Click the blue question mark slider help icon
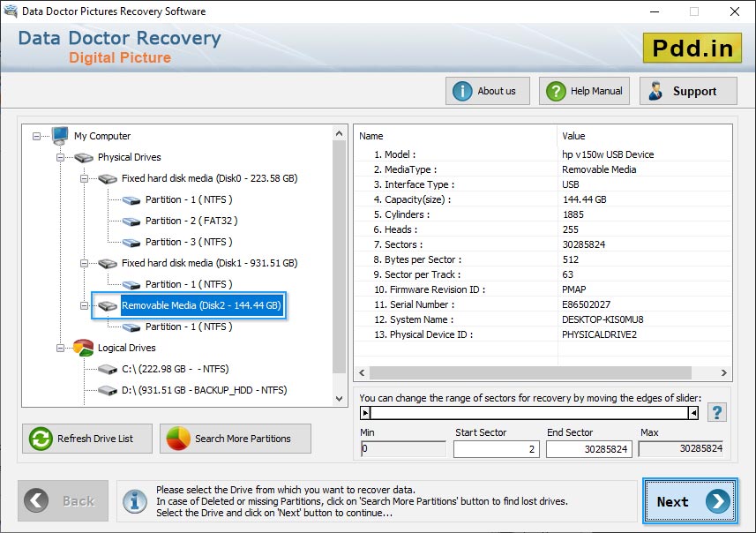The height and width of the screenshot is (533, 756). pyautogui.click(x=717, y=412)
